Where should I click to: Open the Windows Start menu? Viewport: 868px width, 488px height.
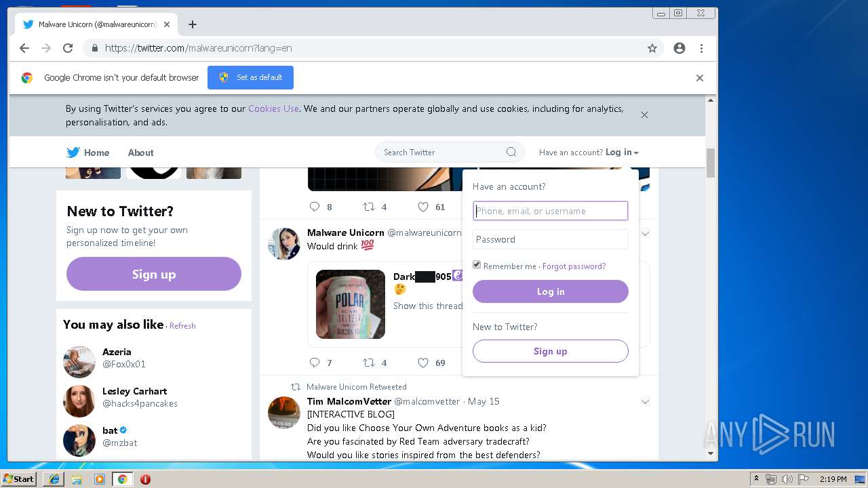(x=18, y=479)
